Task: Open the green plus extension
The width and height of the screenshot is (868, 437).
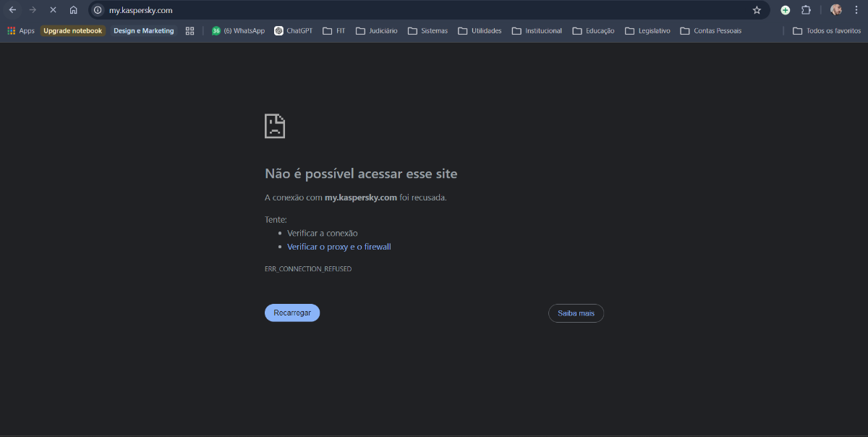Action: (785, 10)
